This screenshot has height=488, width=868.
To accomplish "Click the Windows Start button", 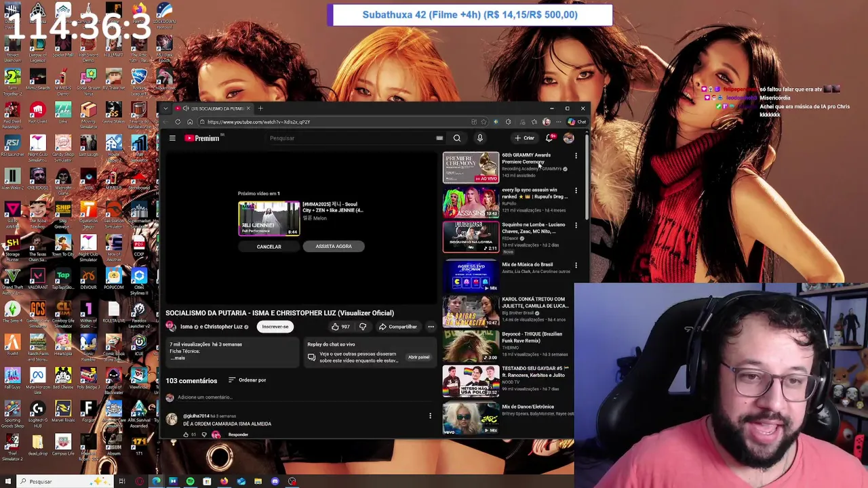I will pyautogui.click(x=8, y=481).
